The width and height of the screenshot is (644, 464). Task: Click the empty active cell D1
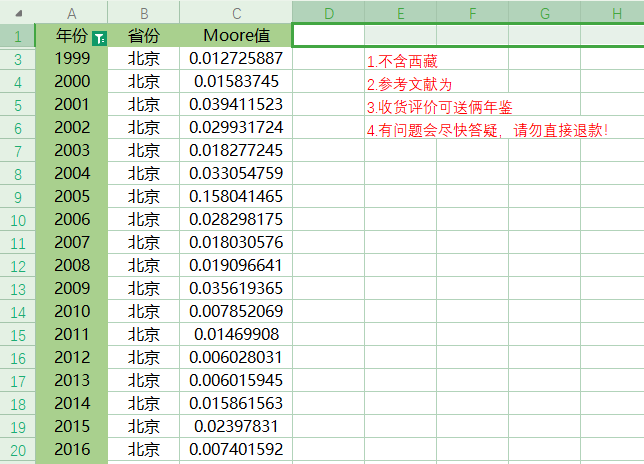coord(329,36)
